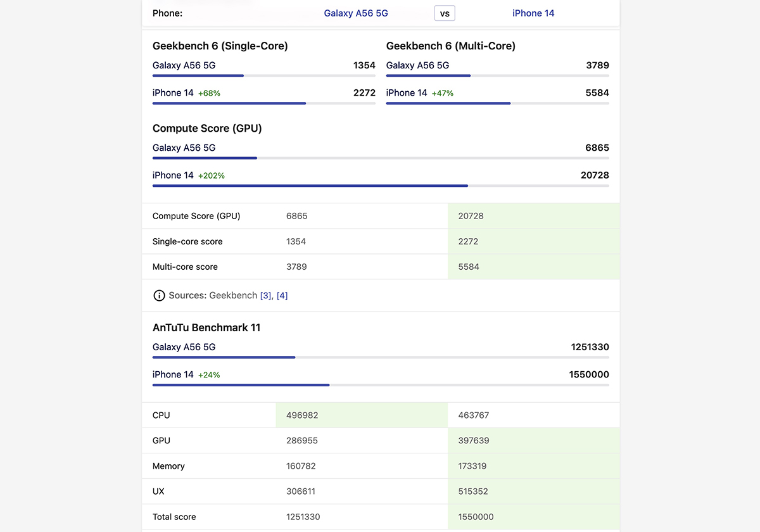Open the Galaxy A56 5G phone link
The width and height of the screenshot is (760, 532).
tap(356, 13)
